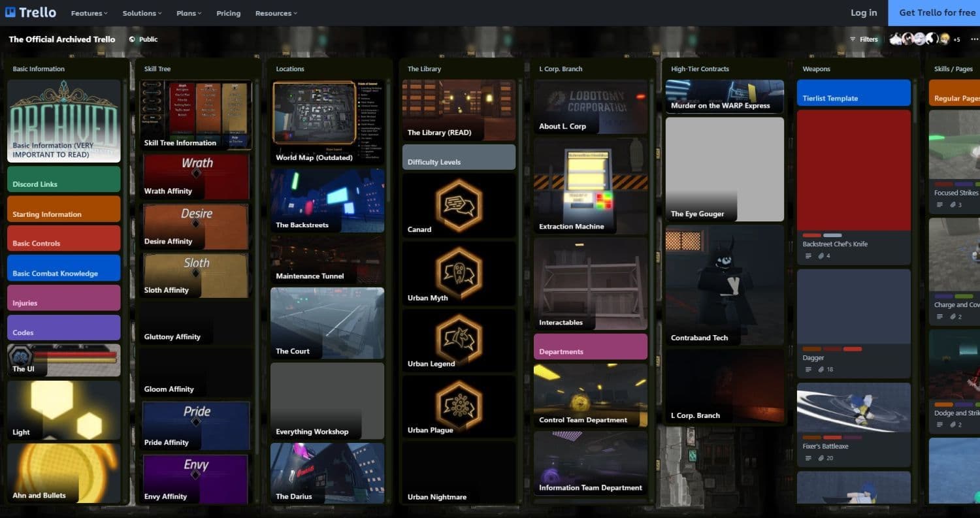Viewport: 980px width, 518px height.
Task: Open the Resources dropdown menu
Action: [x=276, y=13]
